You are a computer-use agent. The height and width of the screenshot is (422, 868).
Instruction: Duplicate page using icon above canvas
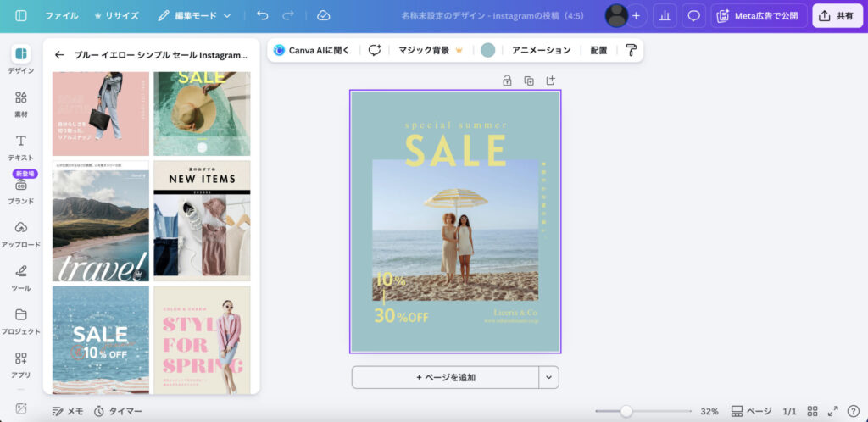click(x=529, y=81)
